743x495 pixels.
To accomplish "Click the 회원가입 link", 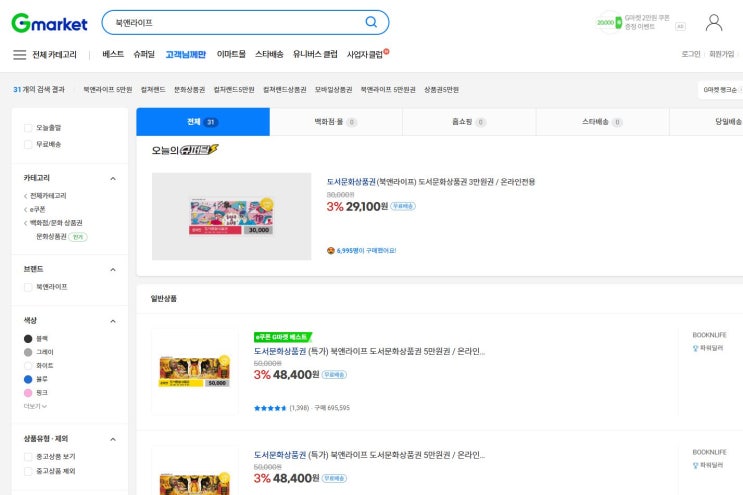I will coord(721,54).
